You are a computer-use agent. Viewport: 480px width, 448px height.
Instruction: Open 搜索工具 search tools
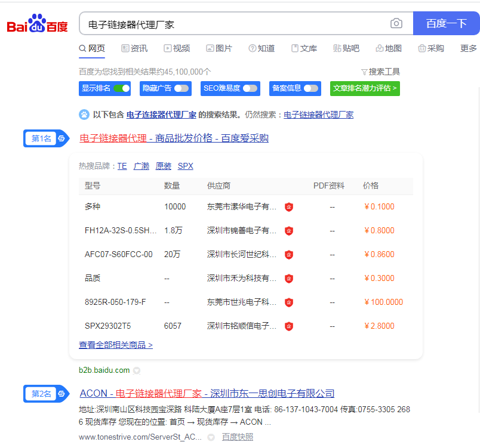[380, 70]
